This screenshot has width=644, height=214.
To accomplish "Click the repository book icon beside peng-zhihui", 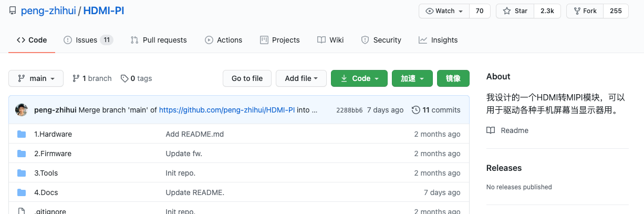I will pos(13,11).
